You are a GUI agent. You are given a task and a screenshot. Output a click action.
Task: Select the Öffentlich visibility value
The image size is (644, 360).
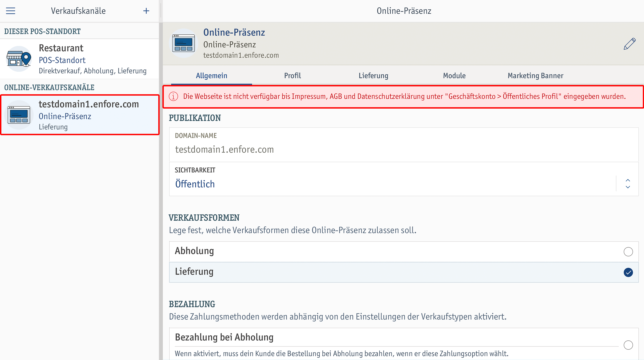pyautogui.click(x=195, y=184)
